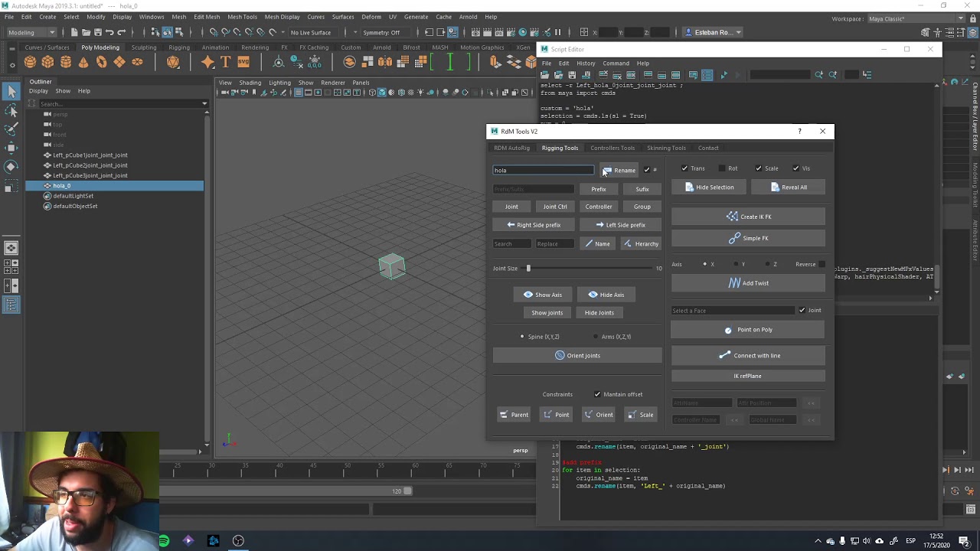Click the Orient joints button
Image resolution: width=980 pixels, height=551 pixels.
(x=577, y=356)
